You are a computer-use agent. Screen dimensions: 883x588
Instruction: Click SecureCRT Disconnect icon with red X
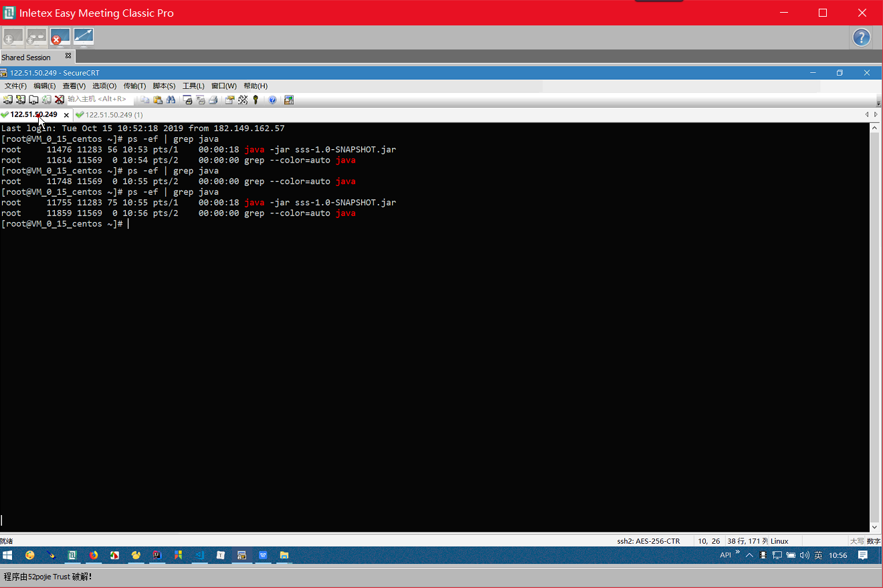(59, 100)
